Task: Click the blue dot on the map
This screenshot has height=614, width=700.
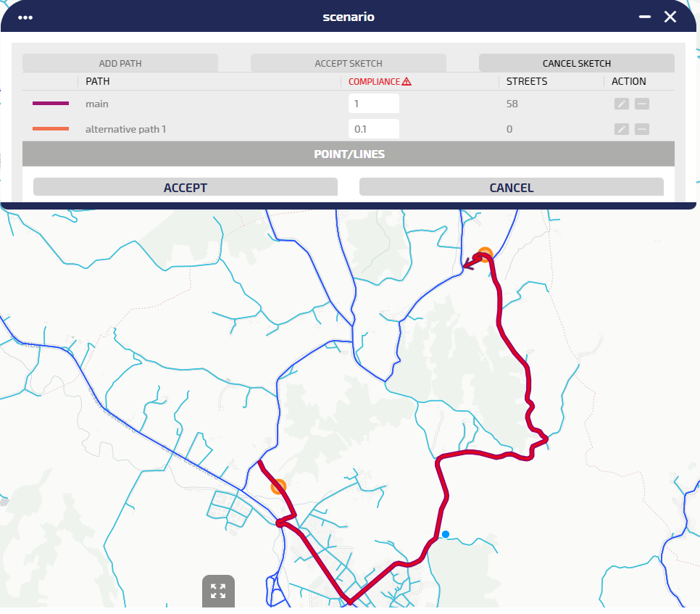Action: coord(446,534)
